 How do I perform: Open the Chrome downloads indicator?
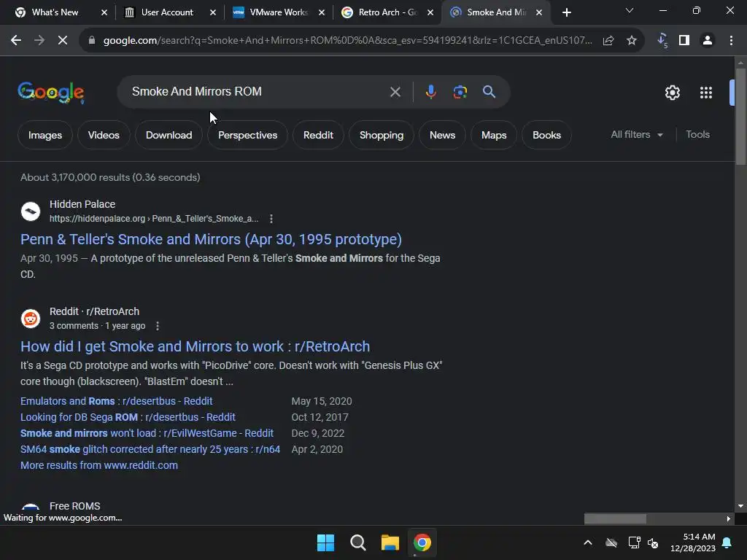coord(662,41)
